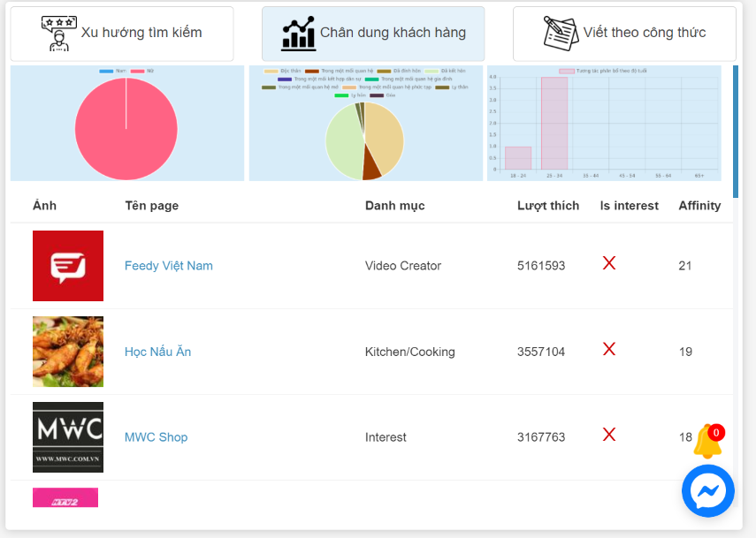The image size is (756, 538).
Task: Click the Lượt thích column header
Action: [548, 206]
